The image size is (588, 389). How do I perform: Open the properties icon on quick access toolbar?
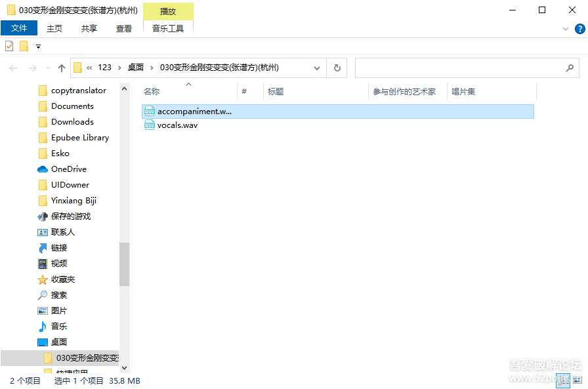[9, 45]
